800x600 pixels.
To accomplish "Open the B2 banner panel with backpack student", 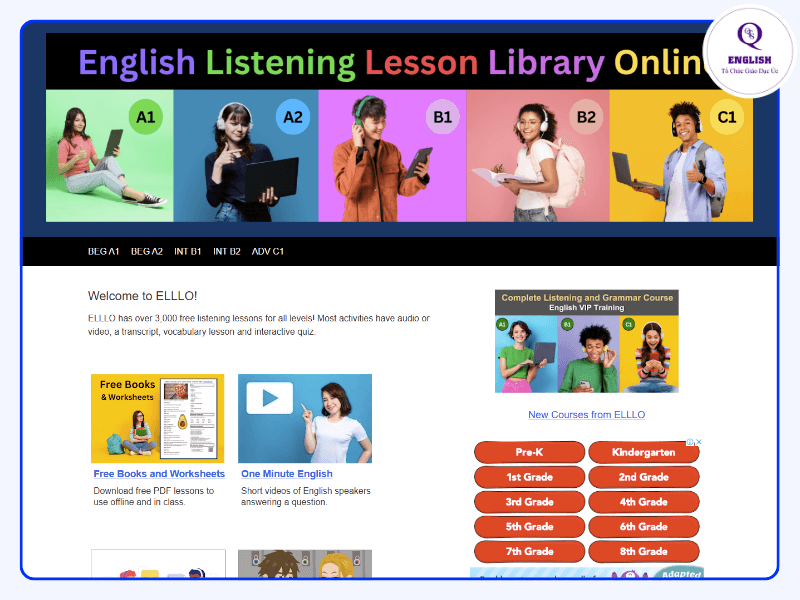I will click(538, 156).
